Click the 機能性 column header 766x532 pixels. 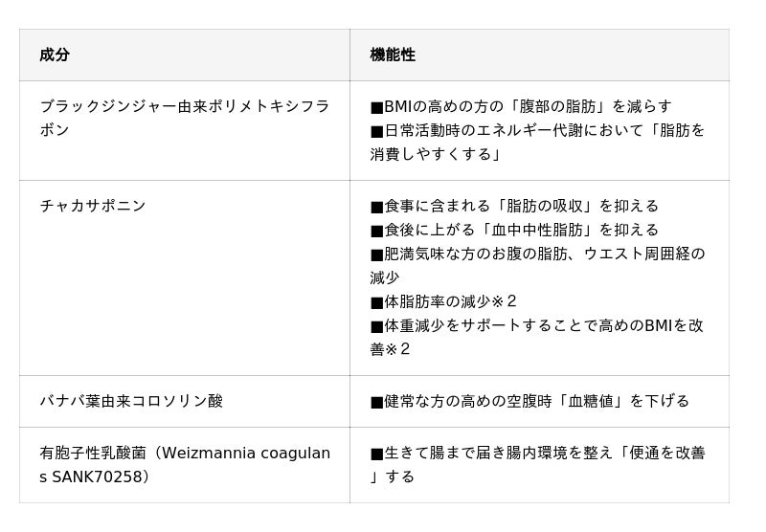pyautogui.click(x=393, y=55)
